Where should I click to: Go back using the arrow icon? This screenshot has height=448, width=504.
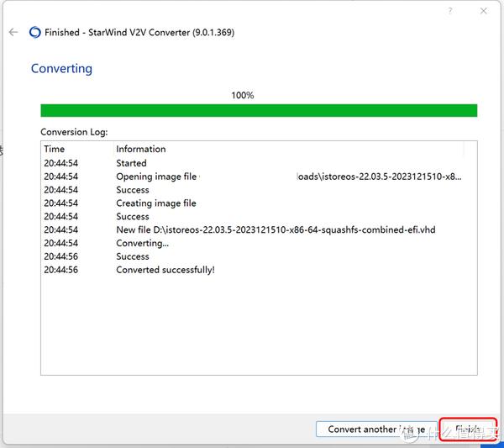(13, 32)
